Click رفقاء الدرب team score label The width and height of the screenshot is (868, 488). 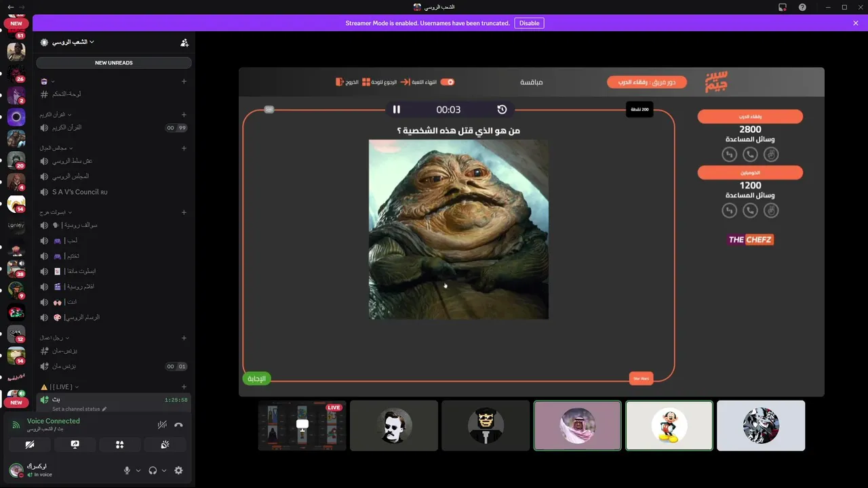[750, 117]
